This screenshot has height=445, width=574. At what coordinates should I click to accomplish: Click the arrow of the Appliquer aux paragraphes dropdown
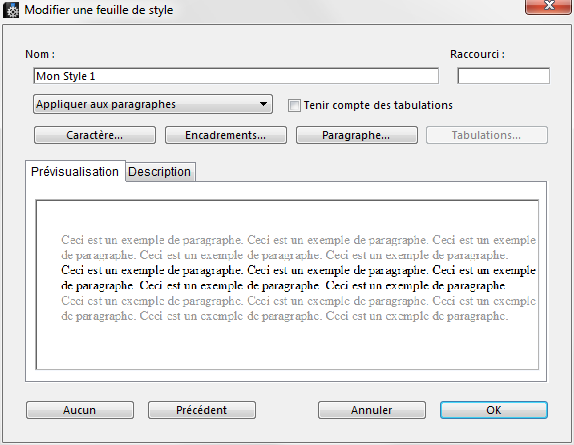click(263, 104)
